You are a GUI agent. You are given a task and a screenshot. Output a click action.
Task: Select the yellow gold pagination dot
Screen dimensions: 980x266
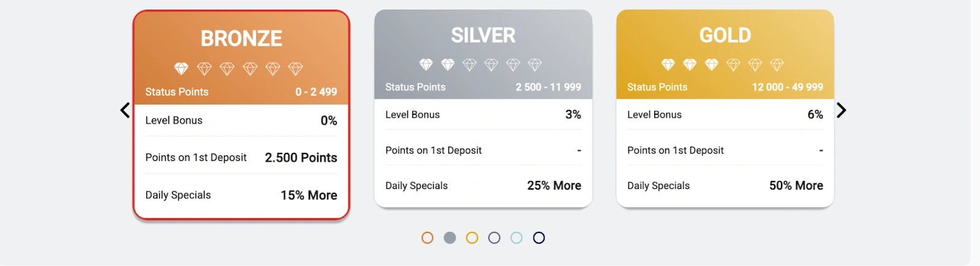pos(472,238)
